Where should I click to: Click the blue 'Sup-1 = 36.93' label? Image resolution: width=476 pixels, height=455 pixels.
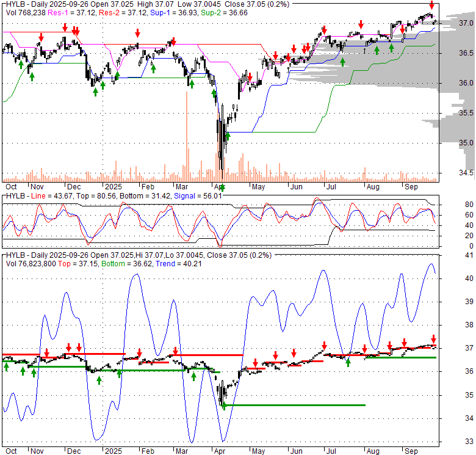(174, 13)
